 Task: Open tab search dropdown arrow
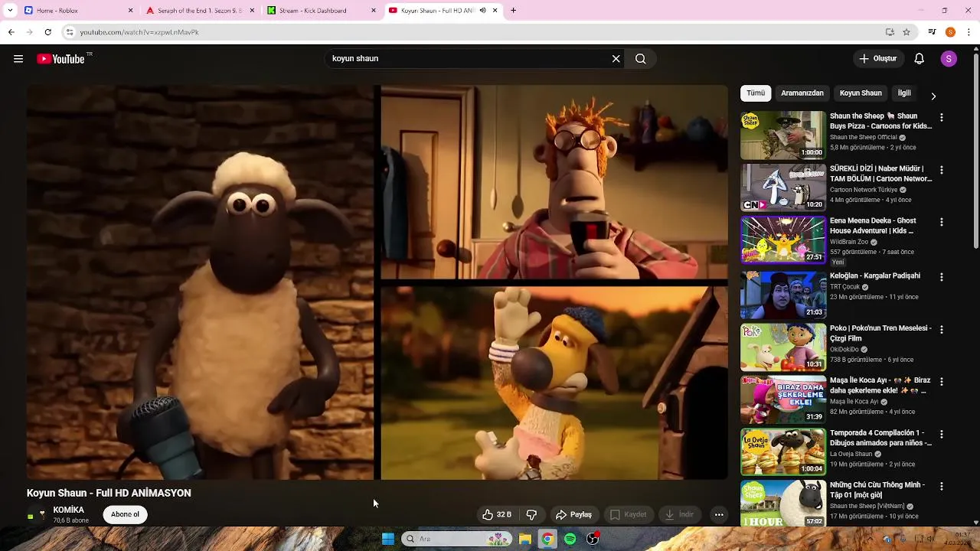10,11
